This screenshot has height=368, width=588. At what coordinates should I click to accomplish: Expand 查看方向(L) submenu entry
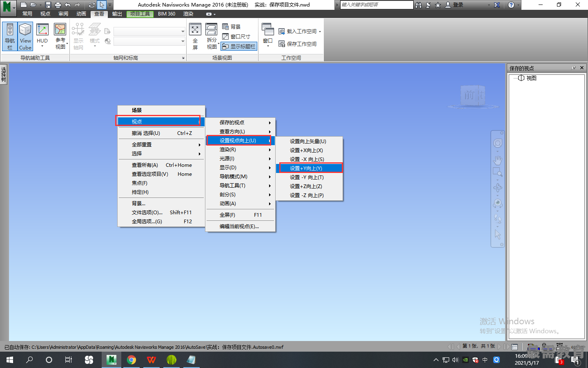241,132
